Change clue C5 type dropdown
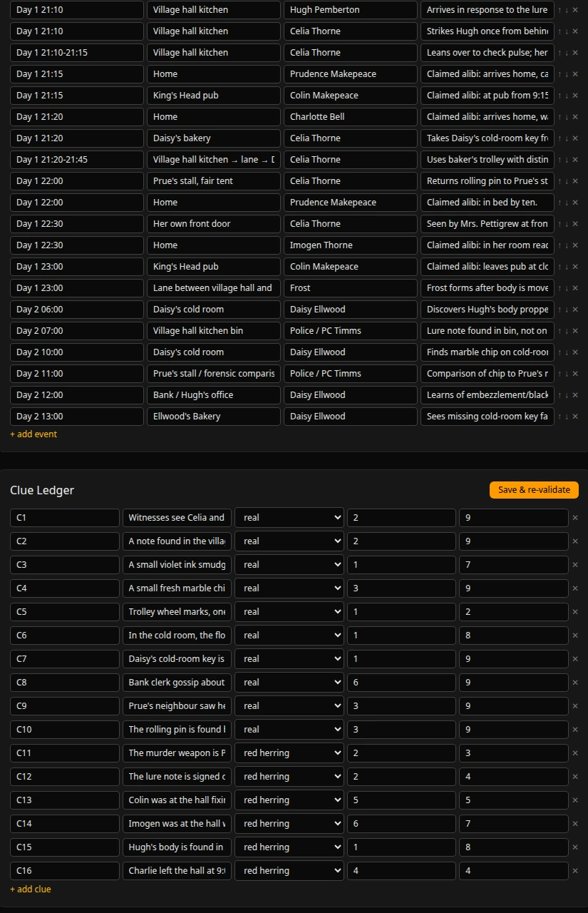Screen dimensions: 588x913 pyautogui.click(x=289, y=612)
